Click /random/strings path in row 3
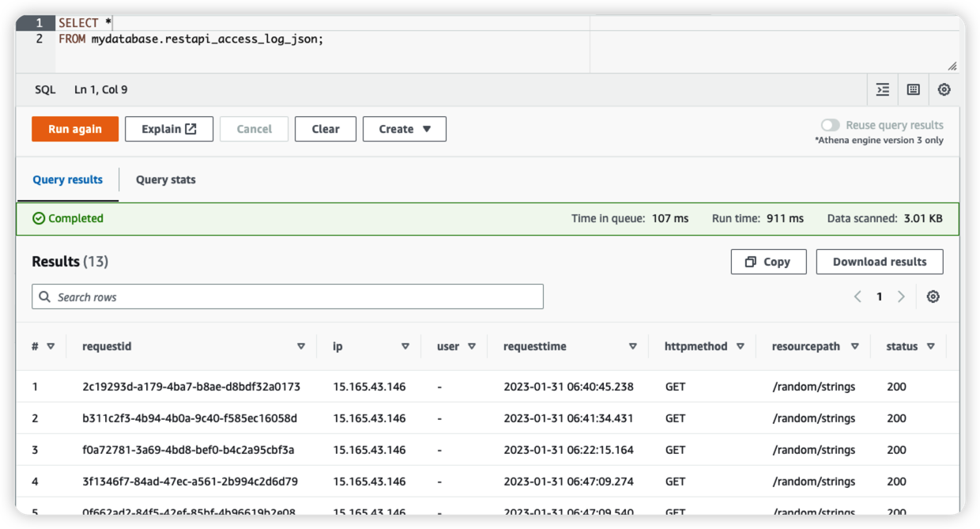This screenshot has width=980, height=529. [x=813, y=450]
